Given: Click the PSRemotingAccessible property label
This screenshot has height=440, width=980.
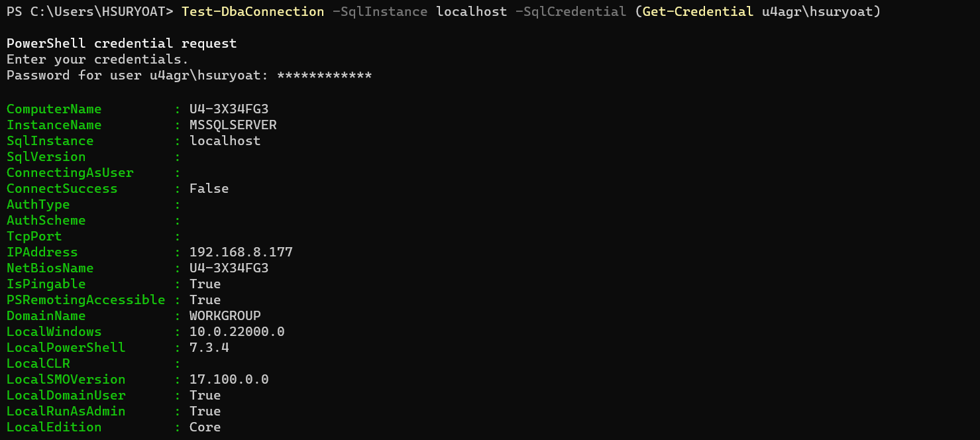Looking at the screenshot, I should coord(85,300).
